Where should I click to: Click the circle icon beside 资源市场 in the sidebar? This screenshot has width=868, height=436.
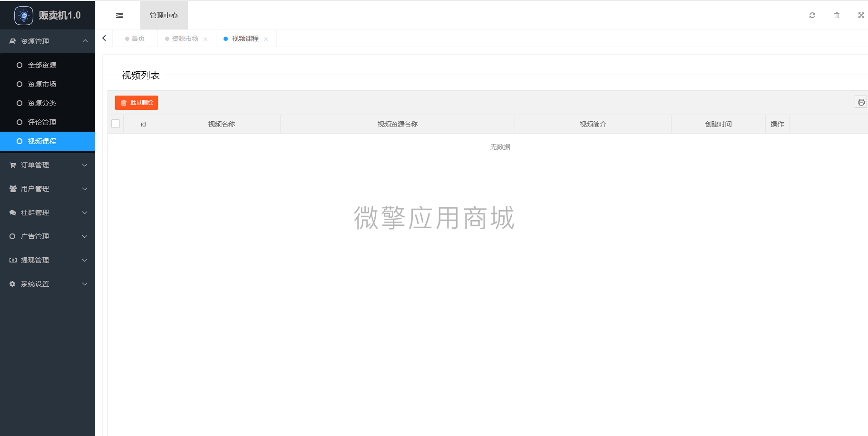point(20,84)
